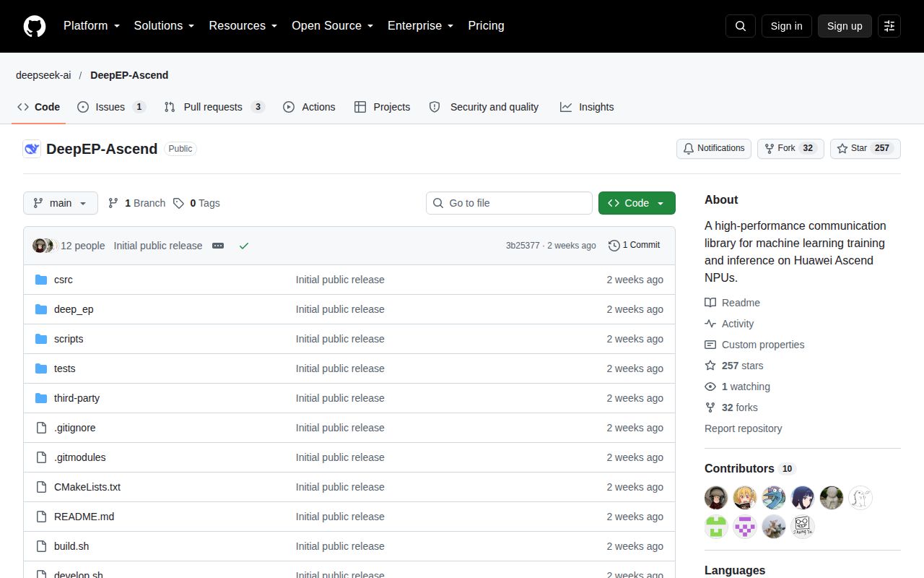Click the eye icon beside 1 watching

coord(710,387)
